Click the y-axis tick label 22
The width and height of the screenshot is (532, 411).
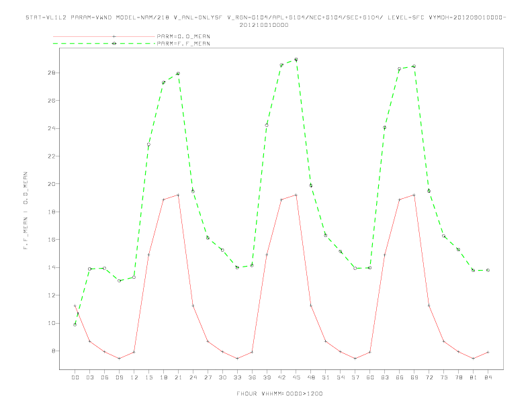point(52,156)
